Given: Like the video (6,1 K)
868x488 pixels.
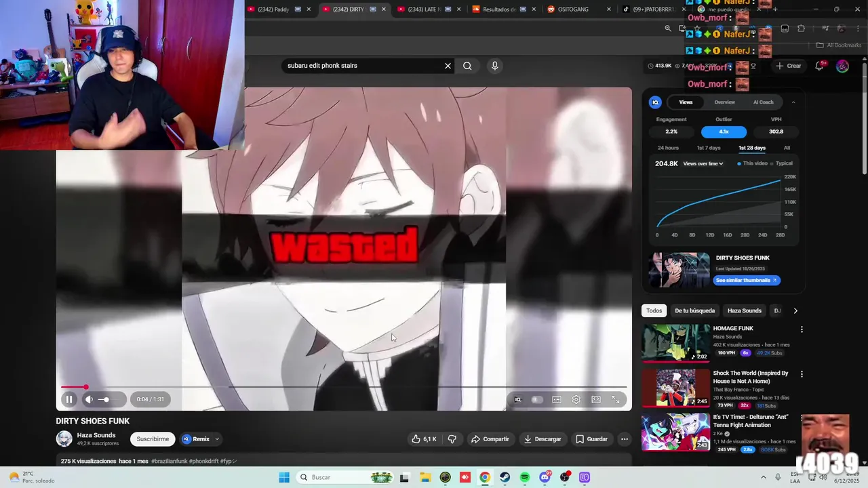Looking at the screenshot, I should pyautogui.click(x=424, y=439).
